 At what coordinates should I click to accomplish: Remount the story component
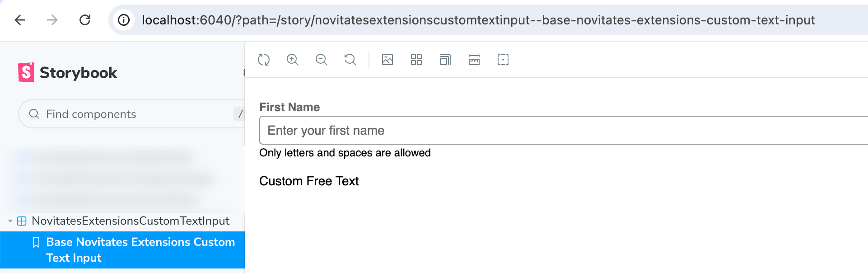(x=264, y=60)
